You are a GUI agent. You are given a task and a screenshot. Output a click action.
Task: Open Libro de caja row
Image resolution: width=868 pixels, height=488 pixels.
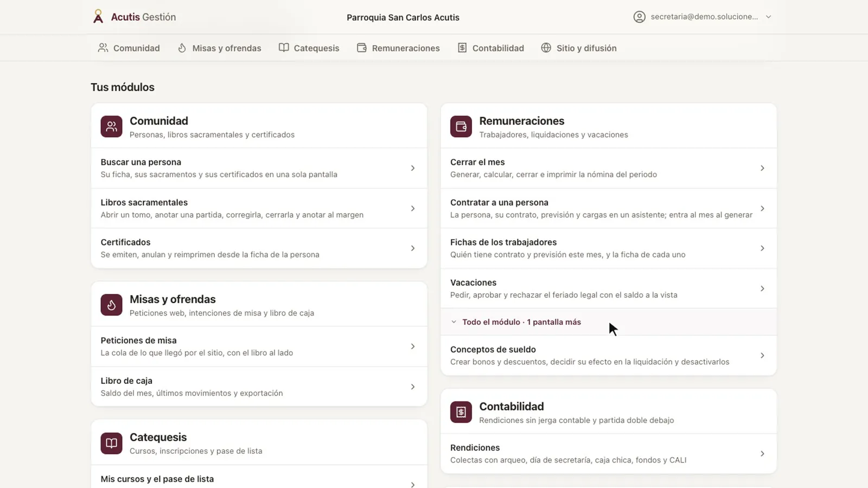pyautogui.click(x=259, y=387)
